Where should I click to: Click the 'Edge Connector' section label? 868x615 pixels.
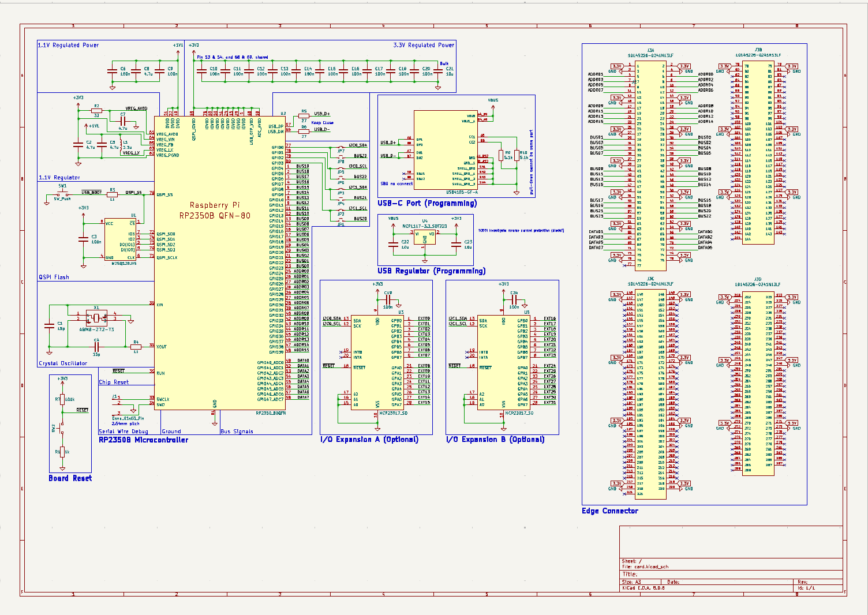coord(610,511)
